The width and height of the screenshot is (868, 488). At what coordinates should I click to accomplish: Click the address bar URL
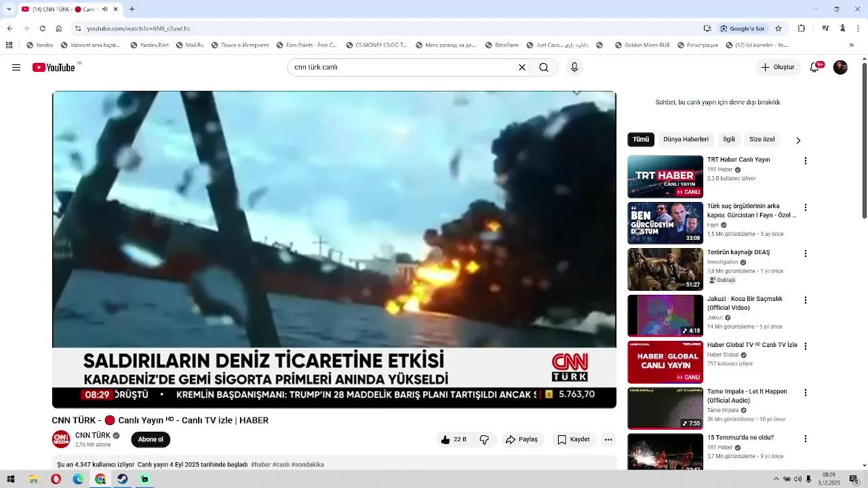[138, 28]
